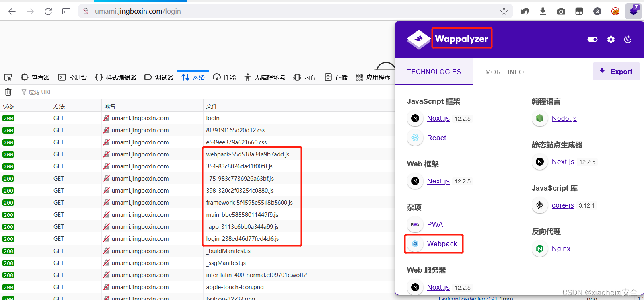Open the 应用程序 application tab
Viewport: 644px width, 300px height.
(x=373, y=77)
